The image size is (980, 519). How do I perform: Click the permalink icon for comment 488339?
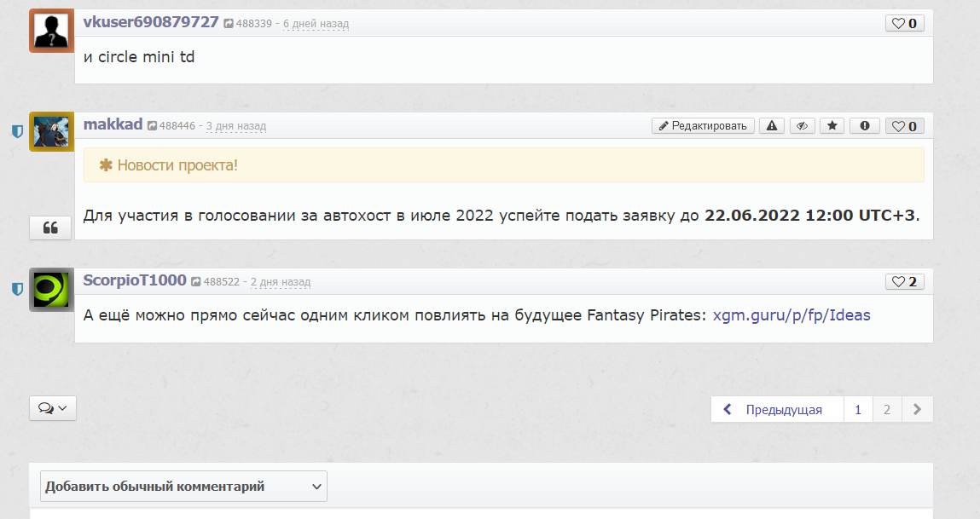click(x=229, y=24)
